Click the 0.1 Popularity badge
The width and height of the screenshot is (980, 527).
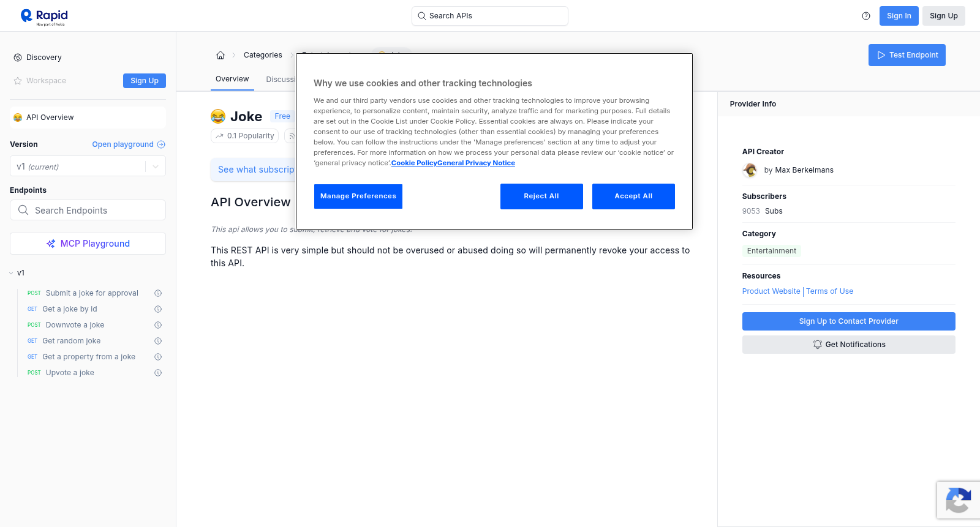(245, 136)
